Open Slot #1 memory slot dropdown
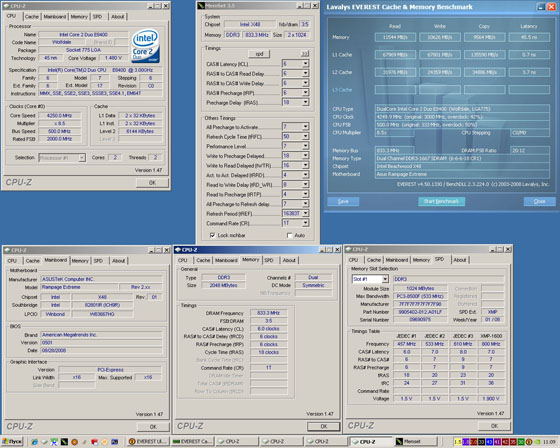Screen dimensions: 560x448 click(385, 279)
